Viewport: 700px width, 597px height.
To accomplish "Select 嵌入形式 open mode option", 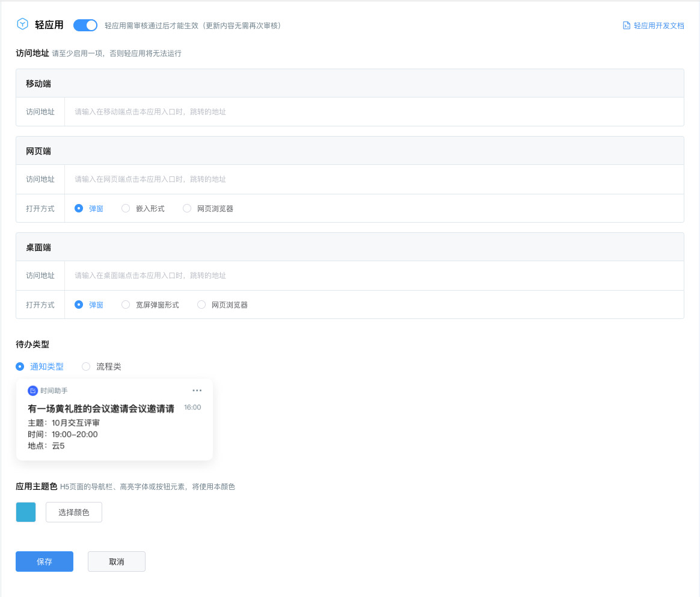I will coord(126,208).
